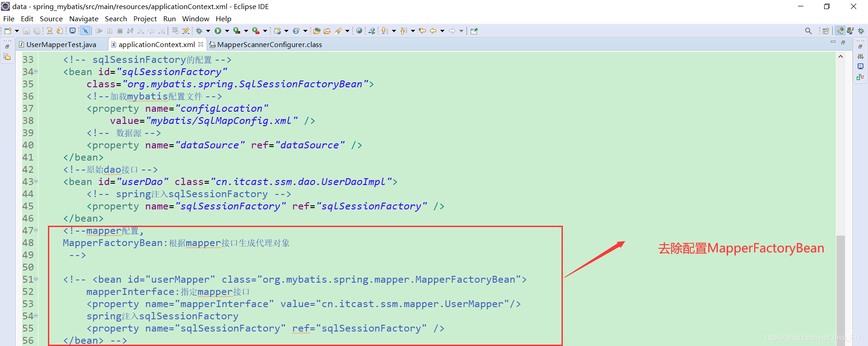Open the Debug configurations dropdown arrow
868x346 pixels.
(208, 31)
